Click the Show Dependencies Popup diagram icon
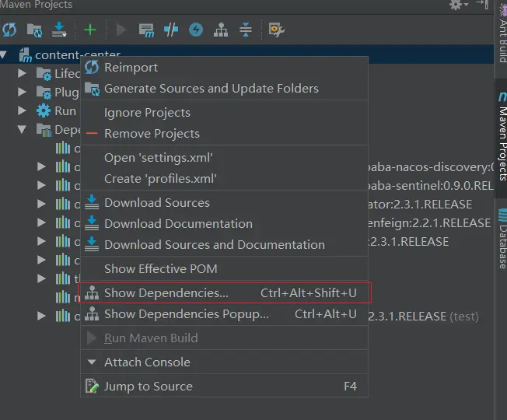Image resolution: width=507 pixels, height=420 pixels. pyautogui.click(x=92, y=314)
